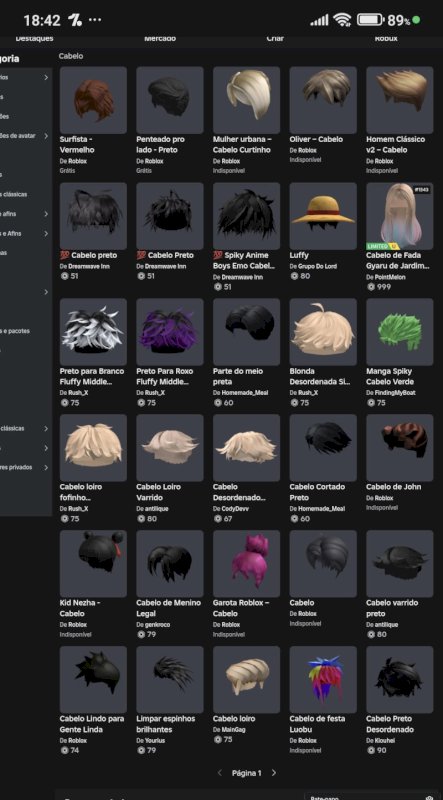Click the 'Cabelo loiro' title by MainGag

coord(234,718)
